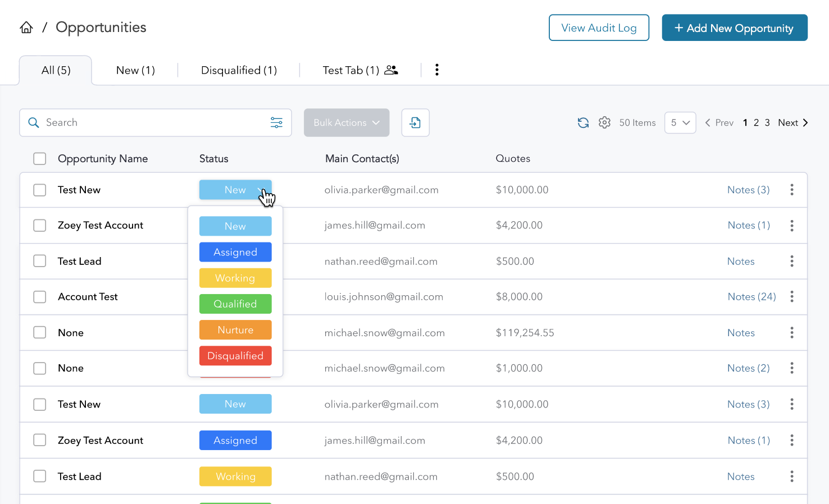Go to current page 1
Viewport: 829px width, 504px height.
click(x=745, y=122)
